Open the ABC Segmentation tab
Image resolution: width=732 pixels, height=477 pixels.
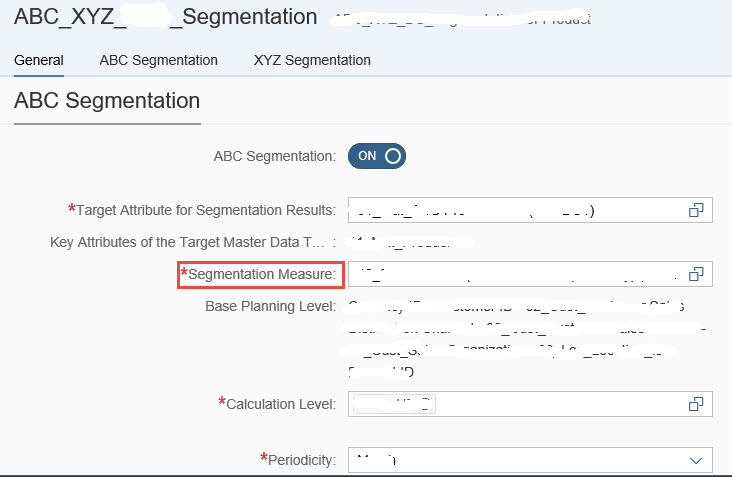pyautogui.click(x=158, y=60)
